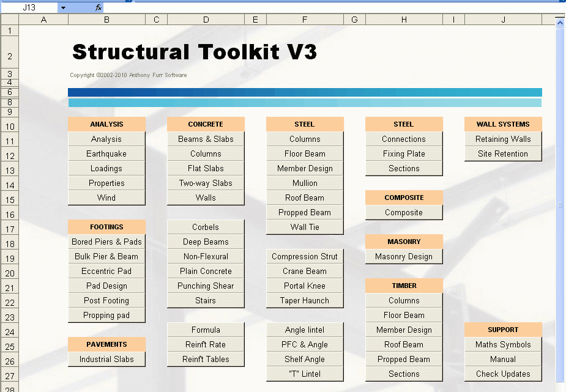Viewport: 566px width, 392px height.
Task: Open the Site Retention button
Action: 503,154
